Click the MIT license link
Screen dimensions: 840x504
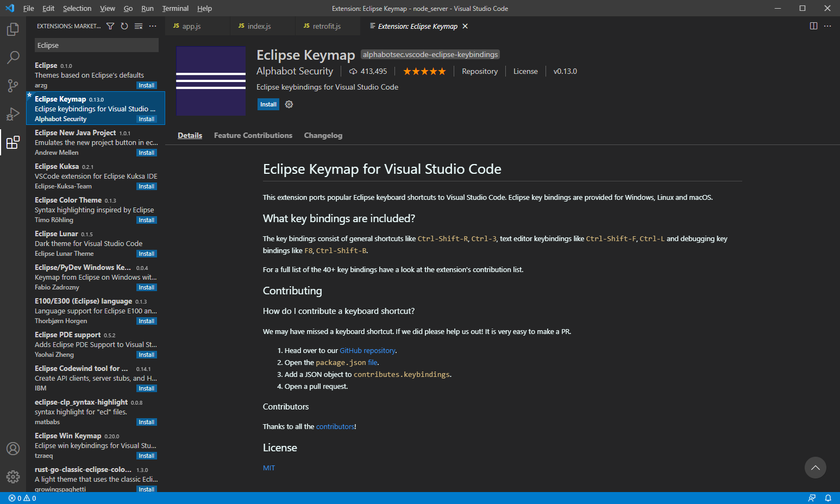pos(269,468)
